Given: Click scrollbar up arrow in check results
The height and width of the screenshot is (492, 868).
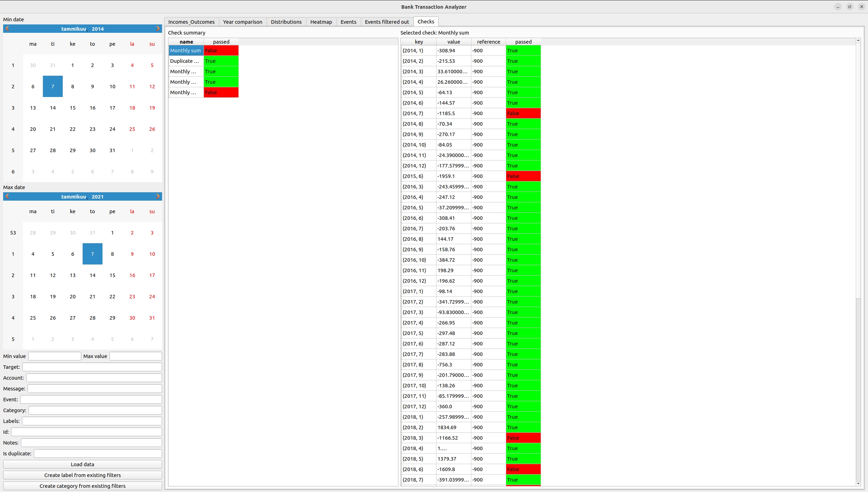Looking at the screenshot, I should click(x=858, y=41).
